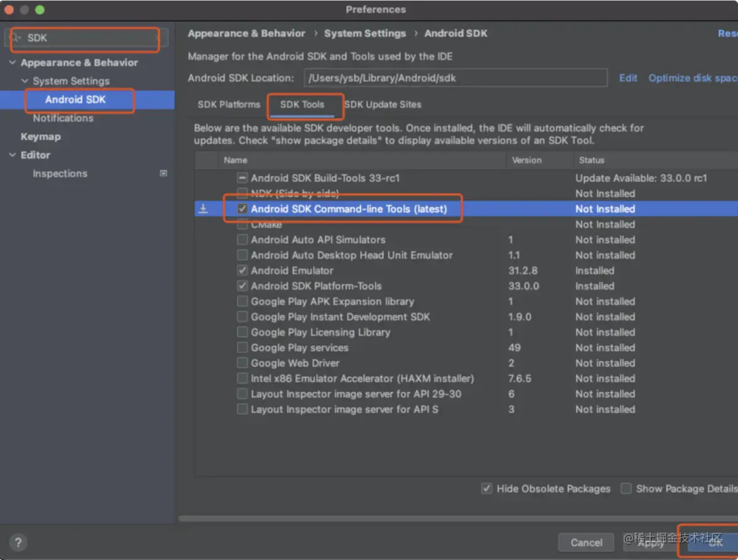This screenshot has width=738, height=560.
Task: Click the Installed status of Android Emulator
Action: coord(595,270)
